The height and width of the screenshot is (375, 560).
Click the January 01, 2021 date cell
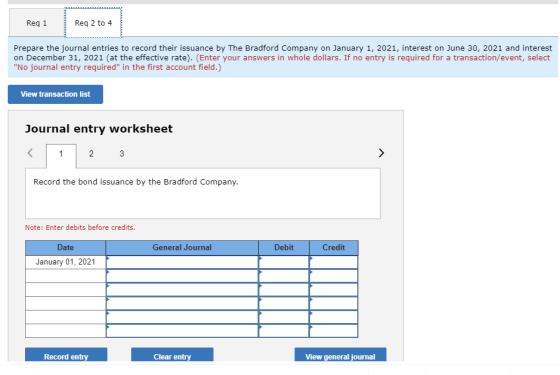65,262
